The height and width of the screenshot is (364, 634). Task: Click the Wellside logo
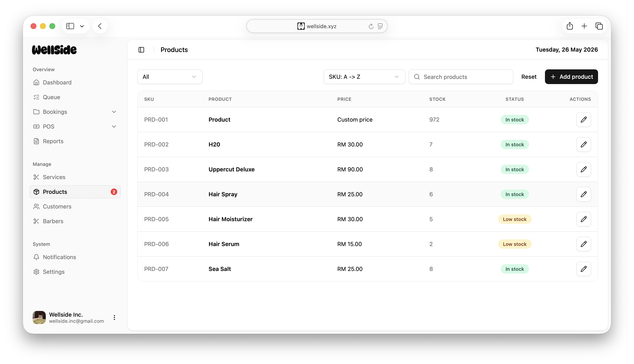(x=54, y=50)
